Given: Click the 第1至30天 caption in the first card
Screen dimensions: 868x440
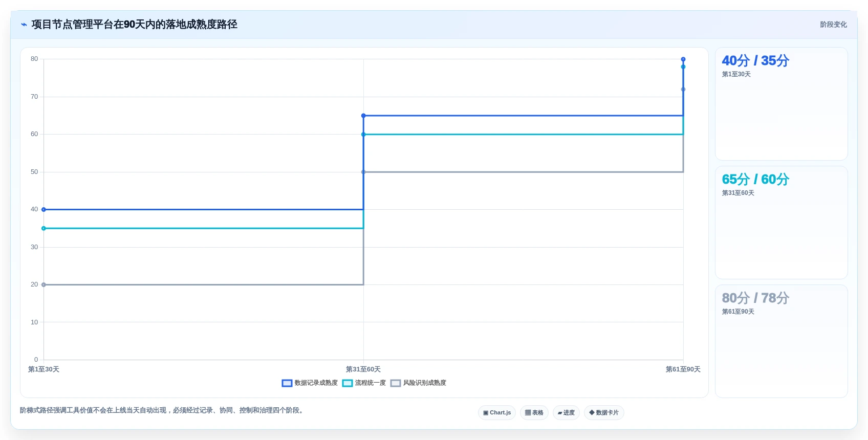Looking at the screenshot, I should 736,74.
